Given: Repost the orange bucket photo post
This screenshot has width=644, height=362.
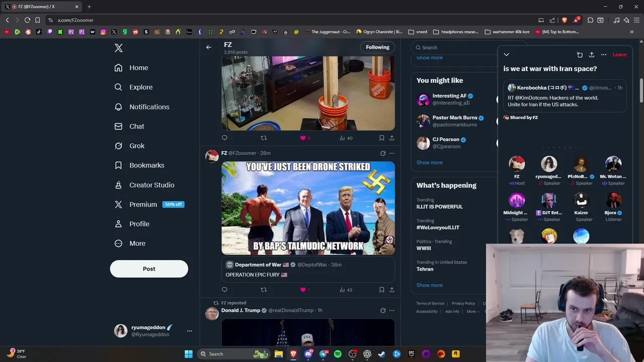Looking at the screenshot, I should [x=264, y=138].
